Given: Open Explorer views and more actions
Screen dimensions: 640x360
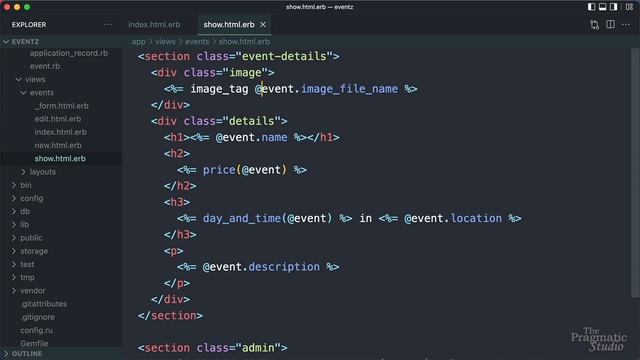Looking at the screenshot, I should pos(108,24).
